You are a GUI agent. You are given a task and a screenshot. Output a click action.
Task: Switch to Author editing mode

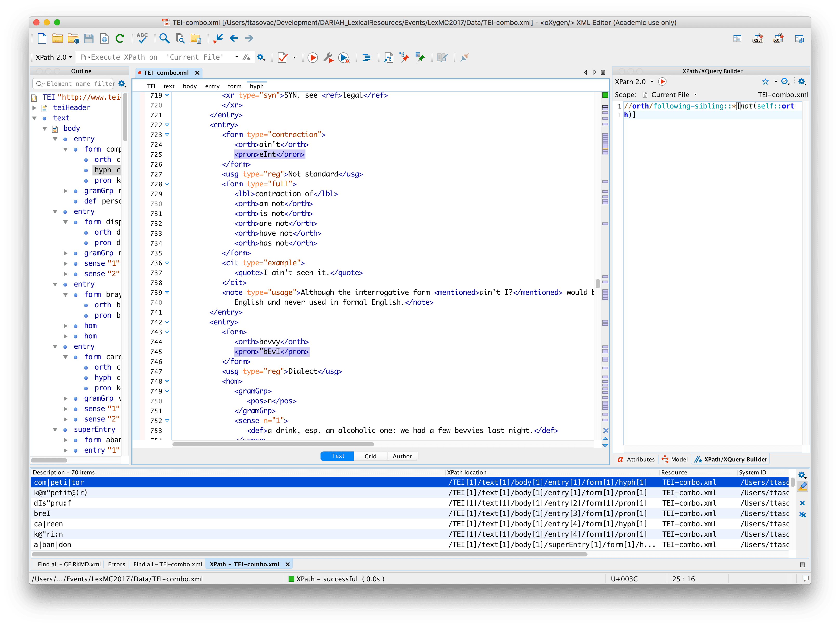(402, 456)
